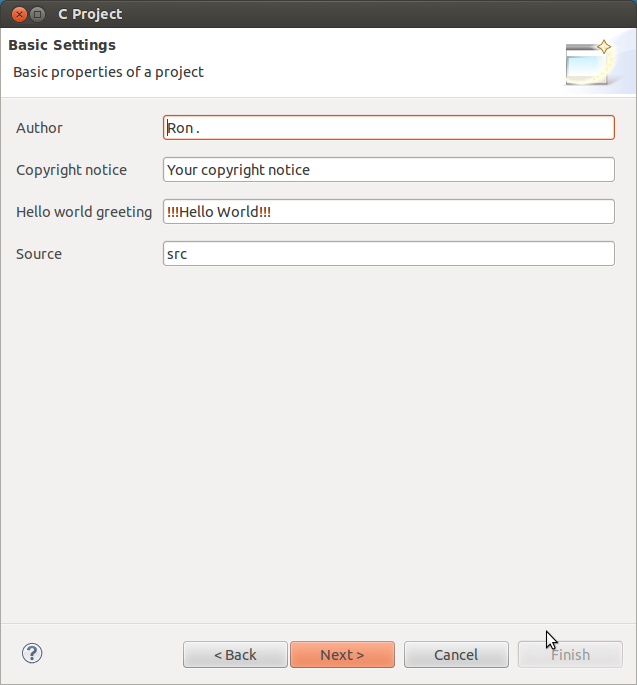Select the Source folder input field
This screenshot has height=685, width=637.
[x=388, y=254]
